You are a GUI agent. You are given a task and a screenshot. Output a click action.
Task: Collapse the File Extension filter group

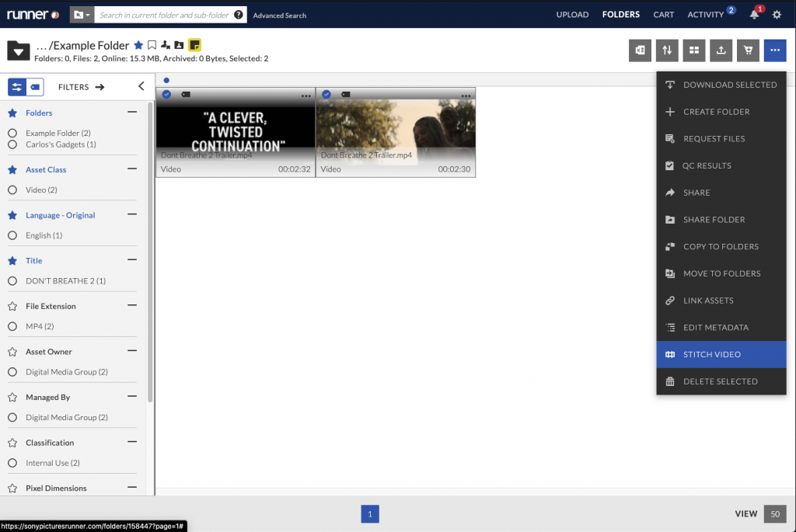(132, 305)
